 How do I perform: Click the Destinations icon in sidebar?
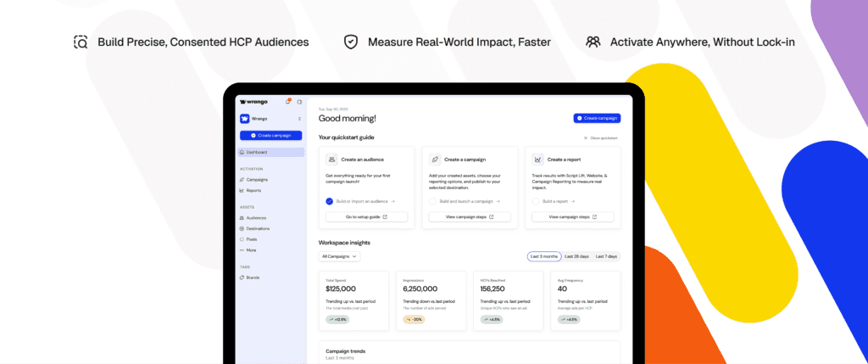click(x=242, y=228)
